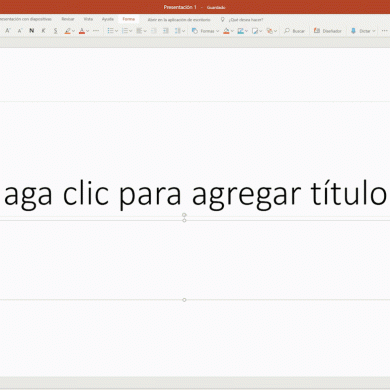
Task: Click the lightbulb icon beside ¿Qué desea hacer?
Action: (223, 20)
